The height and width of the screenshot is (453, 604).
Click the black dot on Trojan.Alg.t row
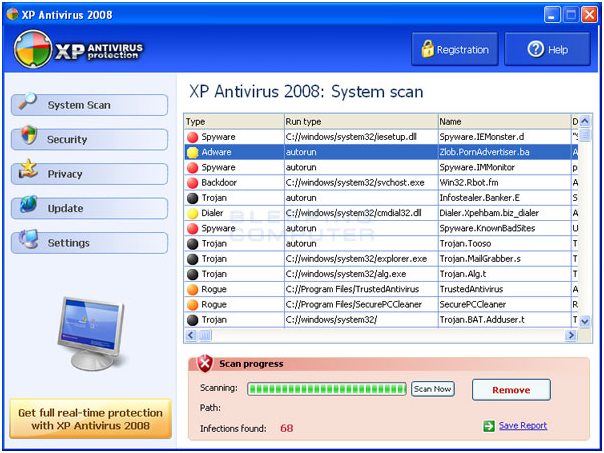click(192, 274)
